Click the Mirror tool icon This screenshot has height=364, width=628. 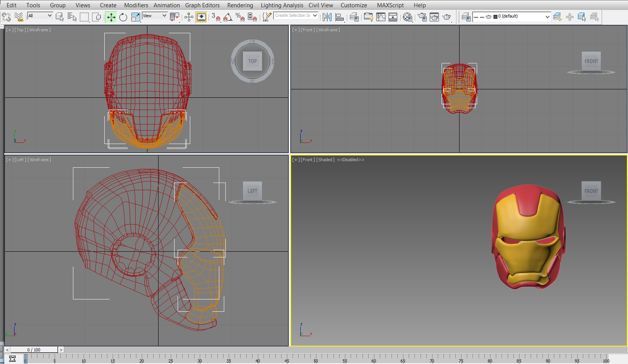pos(327,17)
